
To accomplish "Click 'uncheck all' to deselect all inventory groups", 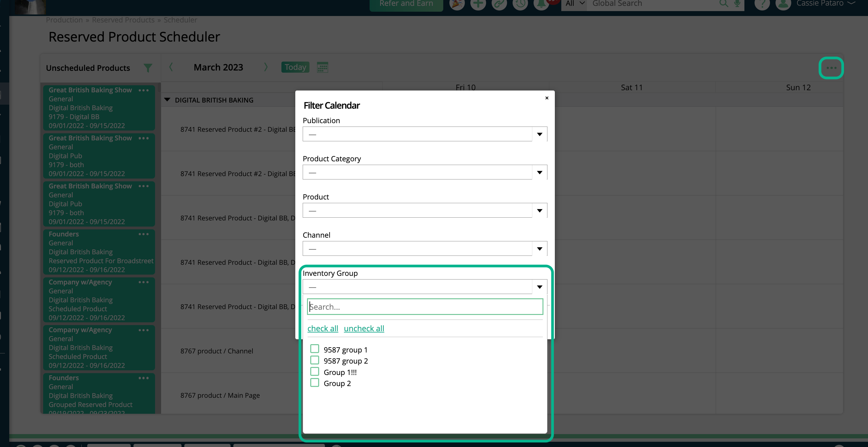I will pyautogui.click(x=363, y=328).
